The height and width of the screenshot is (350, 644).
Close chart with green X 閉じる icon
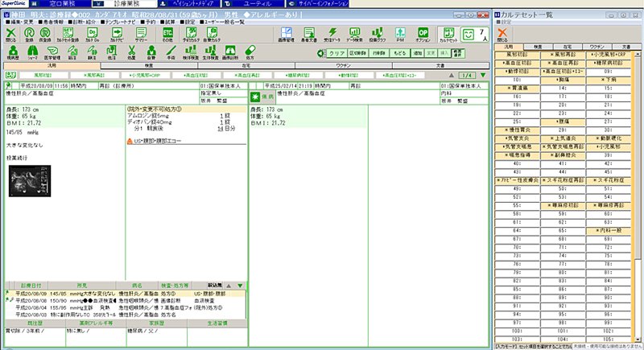click(11, 35)
